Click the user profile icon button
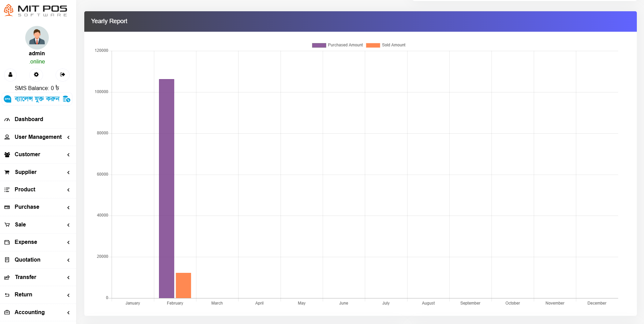Viewport: 644px width, 324px height. [10, 75]
